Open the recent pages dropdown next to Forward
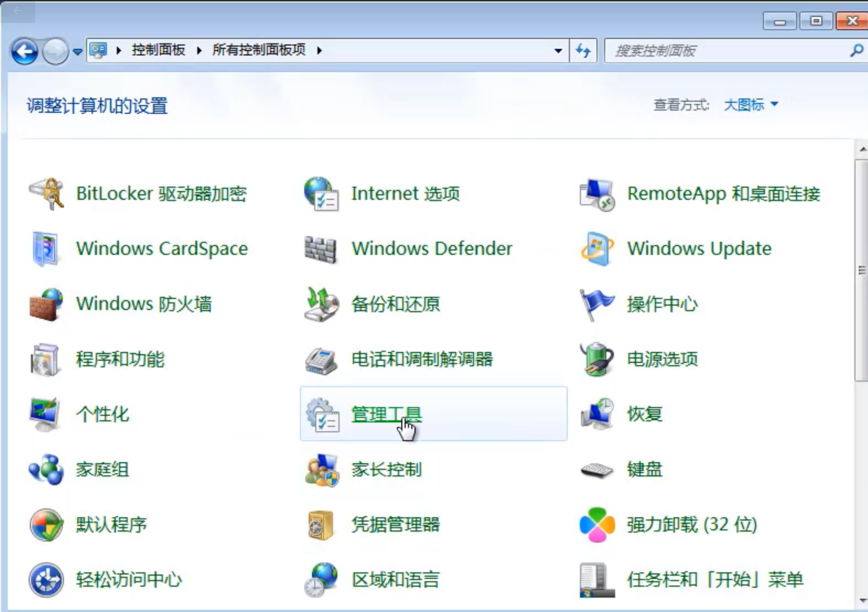Screen dimensions: 868x612 [x=77, y=51]
